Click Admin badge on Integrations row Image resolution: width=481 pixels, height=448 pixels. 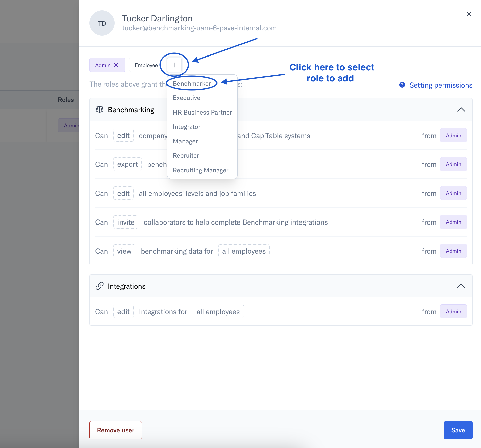tap(453, 311)
